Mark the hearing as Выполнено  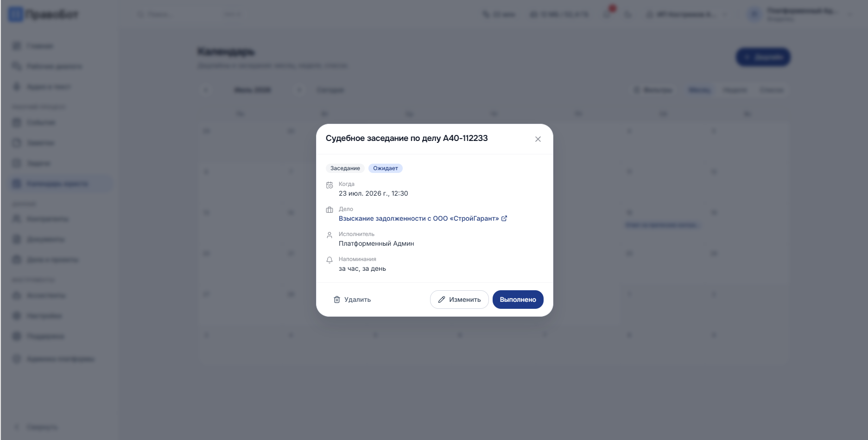(x=518, y=300)
